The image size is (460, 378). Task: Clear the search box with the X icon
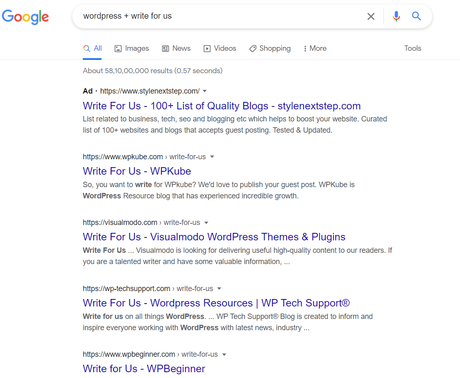(371, 16)
